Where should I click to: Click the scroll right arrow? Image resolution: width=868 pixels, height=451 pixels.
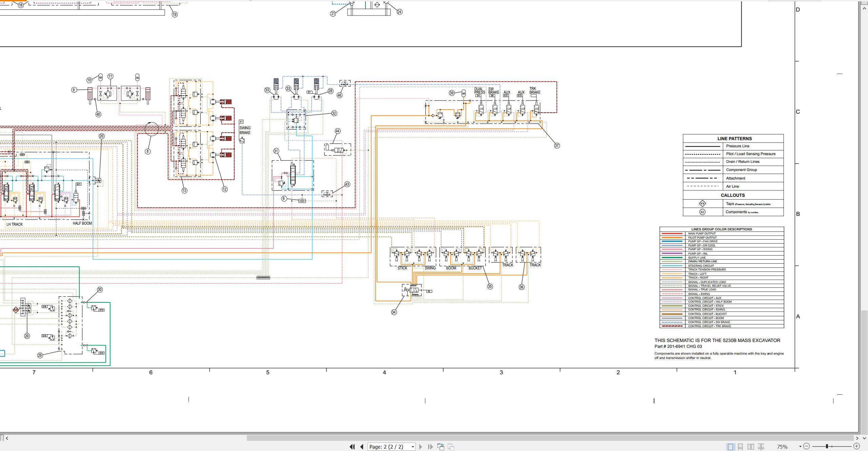tap(857, 438)
